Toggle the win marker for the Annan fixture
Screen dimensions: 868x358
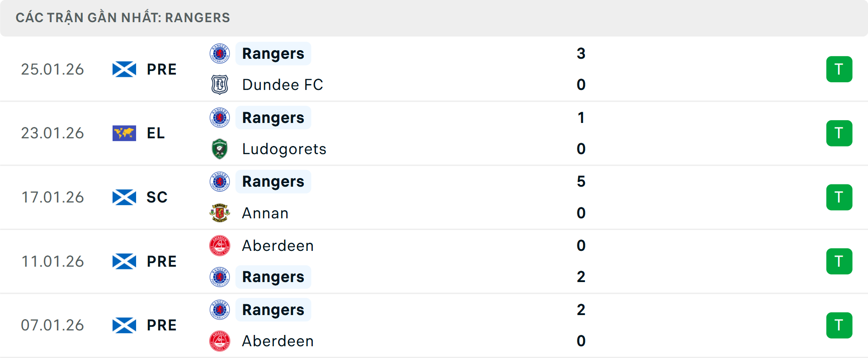coord(840,197)
